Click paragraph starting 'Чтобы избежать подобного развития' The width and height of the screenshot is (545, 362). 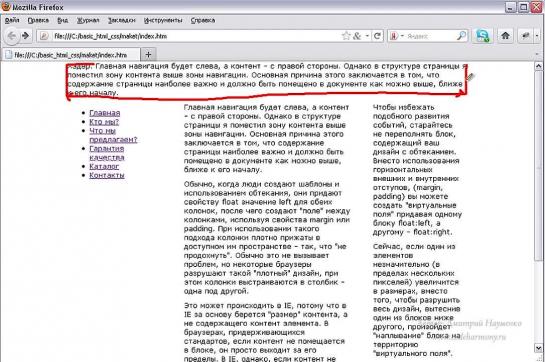(x=417, y=169)
